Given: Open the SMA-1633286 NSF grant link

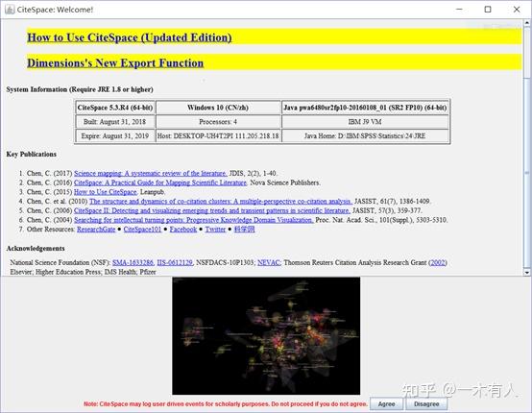Looking at the screenshot, I should pos(133,262).
